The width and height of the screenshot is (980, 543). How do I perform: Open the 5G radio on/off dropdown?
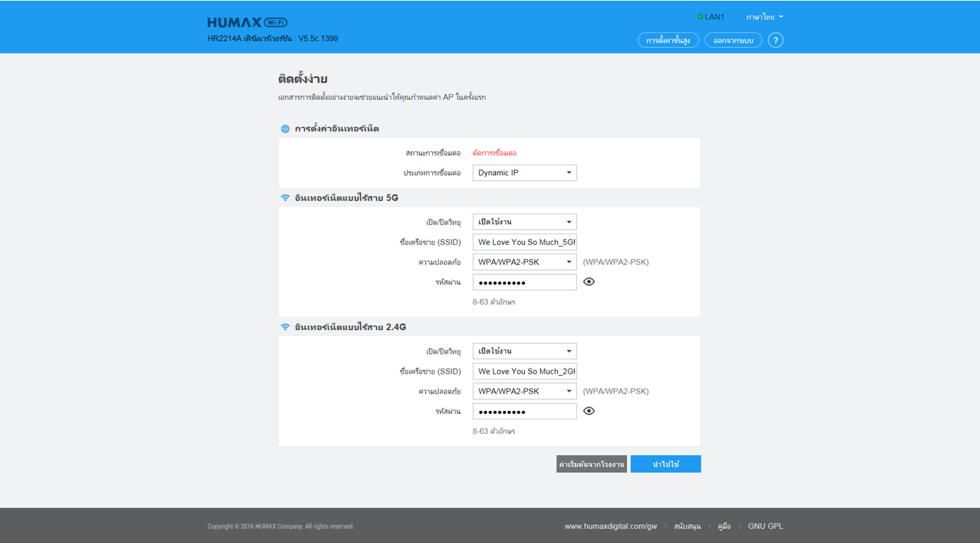(x=524, y=222)
